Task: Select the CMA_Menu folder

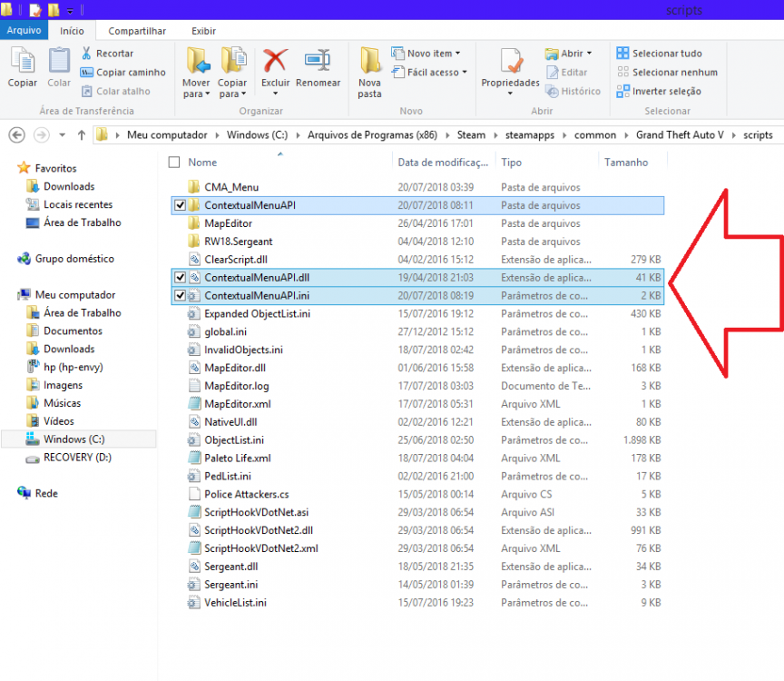Action: (x=231, y=187)
